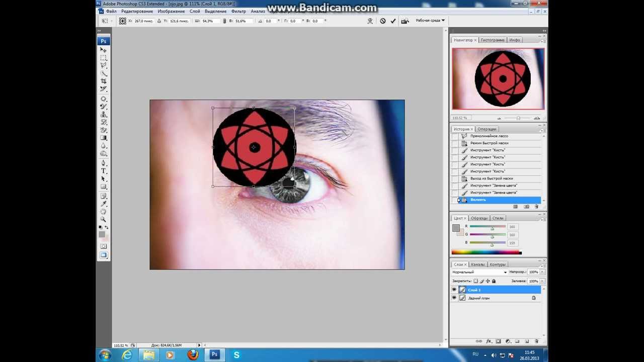
Task: Toggle link between width and height
Action: point(224,21)
